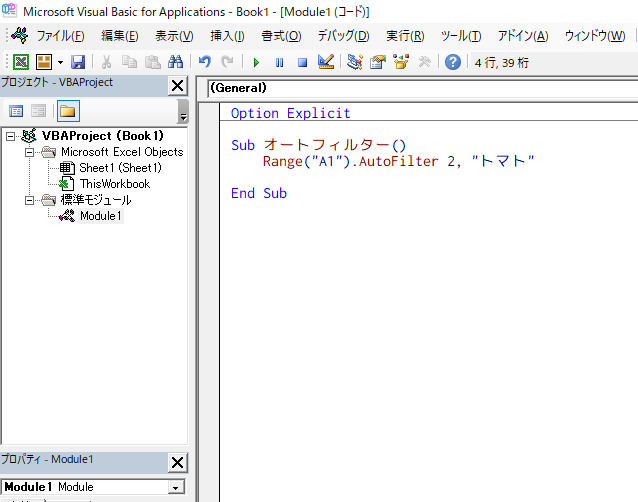Click the End Sub code line
This screenshot has width=638, height=502.
point(259,193)
